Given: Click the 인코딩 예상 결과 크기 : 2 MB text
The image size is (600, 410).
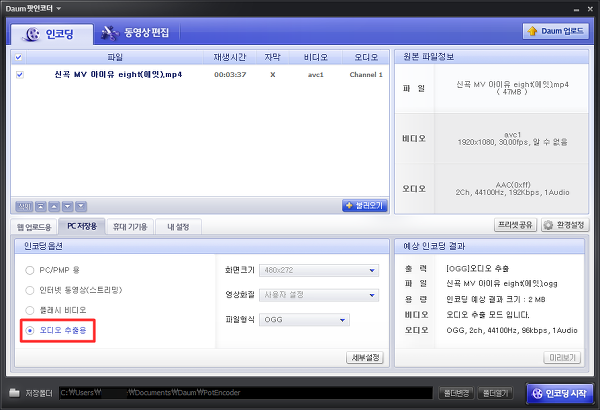Looking at the screenshot, I should click(496, 299).
